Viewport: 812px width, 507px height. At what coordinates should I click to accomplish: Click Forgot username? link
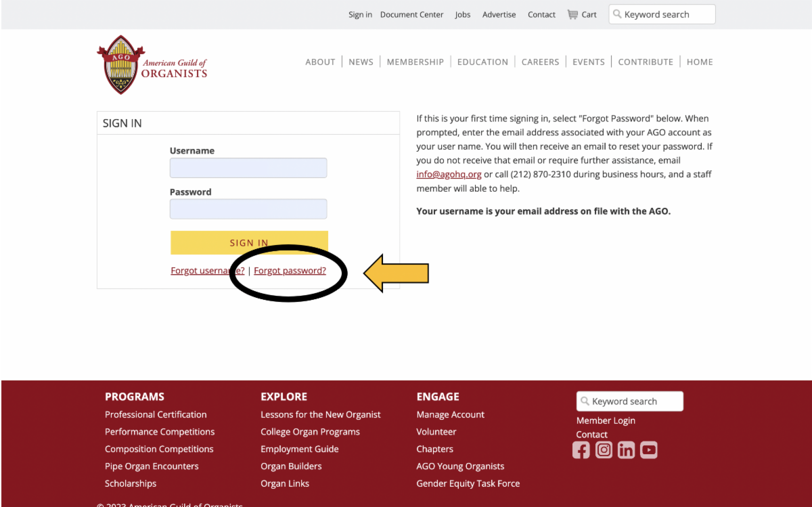(x=208, y=271)
